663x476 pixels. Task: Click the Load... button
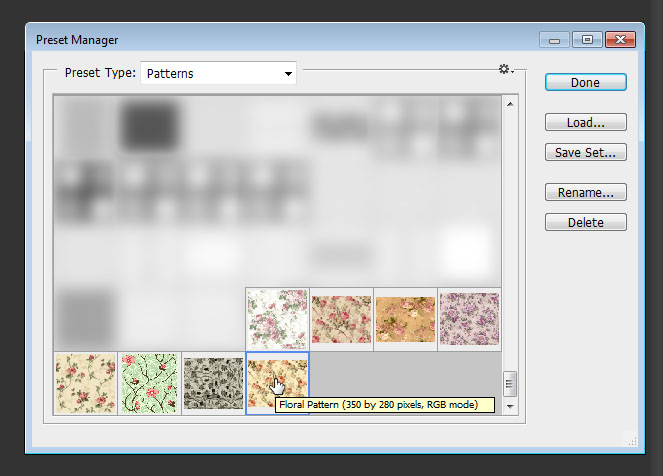point(586,123)
